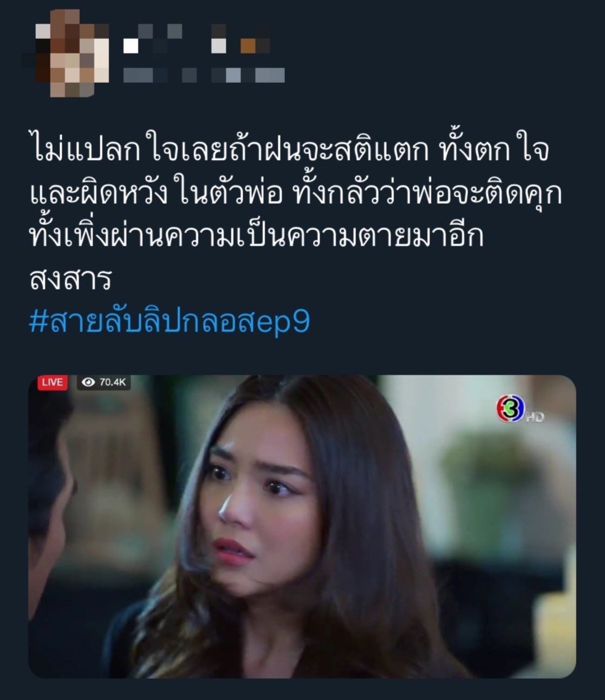Click the red LIVE badge

pyautogui.click(x=52, y=382)
